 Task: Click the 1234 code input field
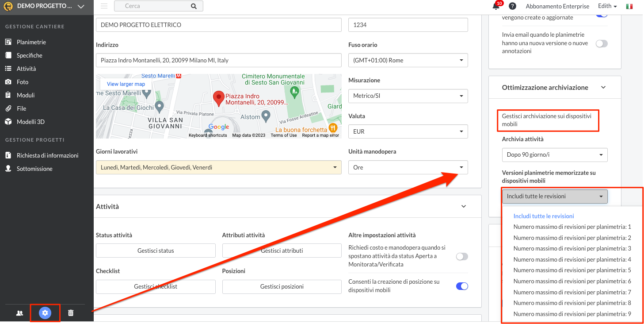408,25
